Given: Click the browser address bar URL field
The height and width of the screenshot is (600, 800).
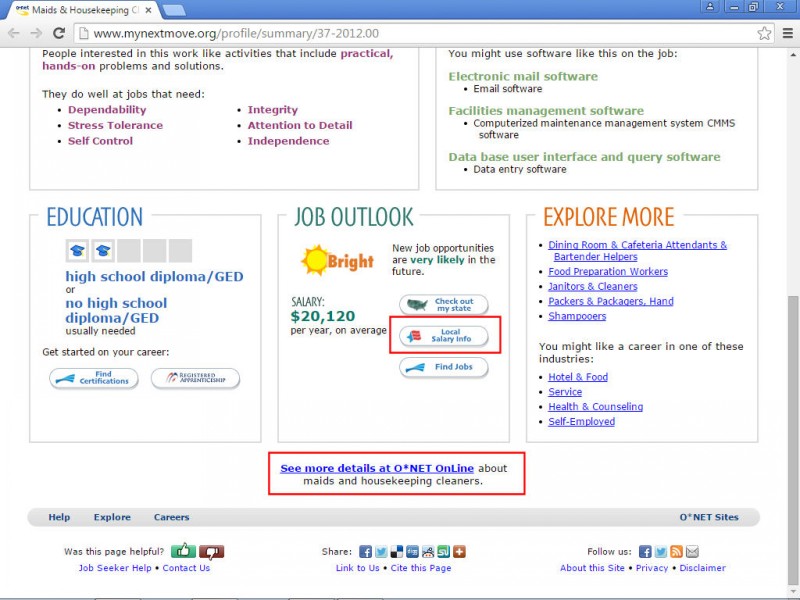Looking at the screenshot, I should [400, 33].
